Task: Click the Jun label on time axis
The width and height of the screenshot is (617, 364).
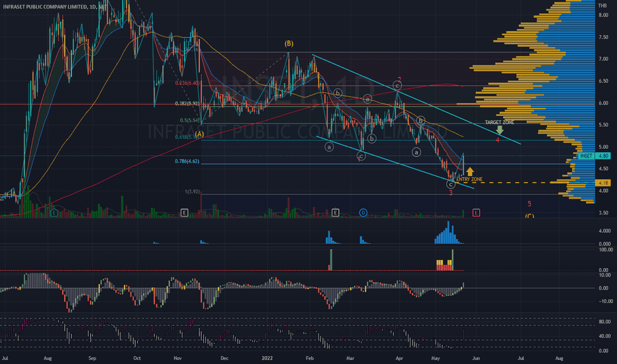Action: click(x=476, y=359)
